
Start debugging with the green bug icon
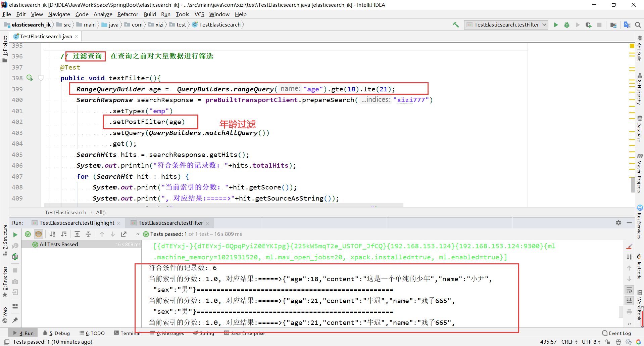[567, 25]
